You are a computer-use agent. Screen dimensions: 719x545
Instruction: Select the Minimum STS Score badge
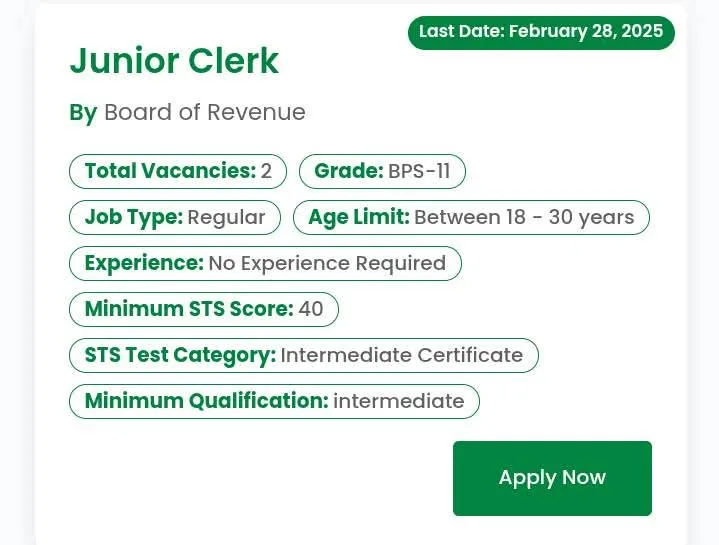coord(203,309)
